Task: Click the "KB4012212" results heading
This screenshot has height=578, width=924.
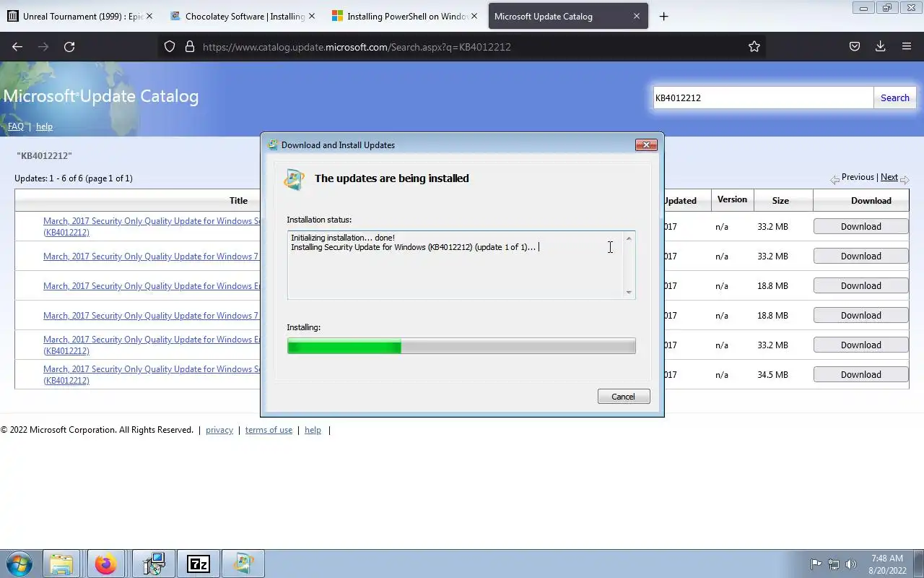Action: click(44, 155)
